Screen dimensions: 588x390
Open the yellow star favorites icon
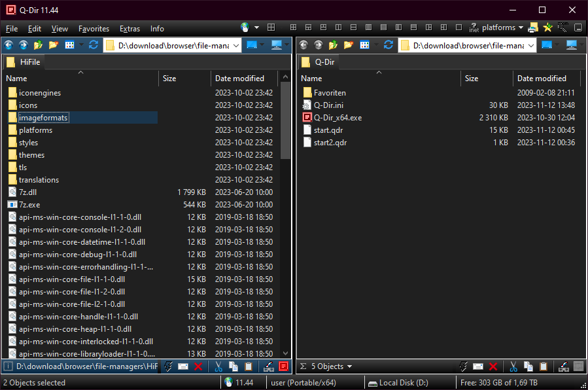coord(548,27)
